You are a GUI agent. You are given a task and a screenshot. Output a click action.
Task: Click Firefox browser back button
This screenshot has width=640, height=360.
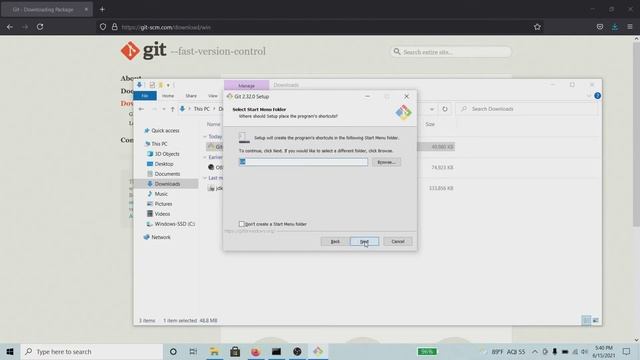coord(10,27)
